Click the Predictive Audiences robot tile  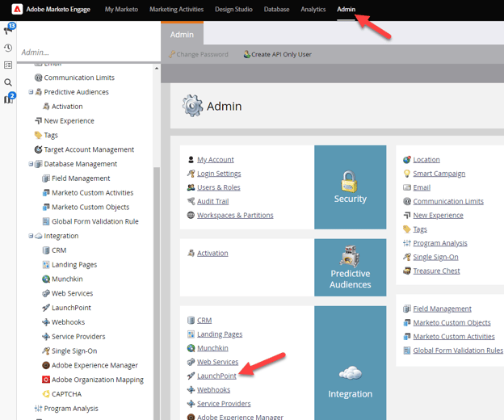[x=350, y=267]
